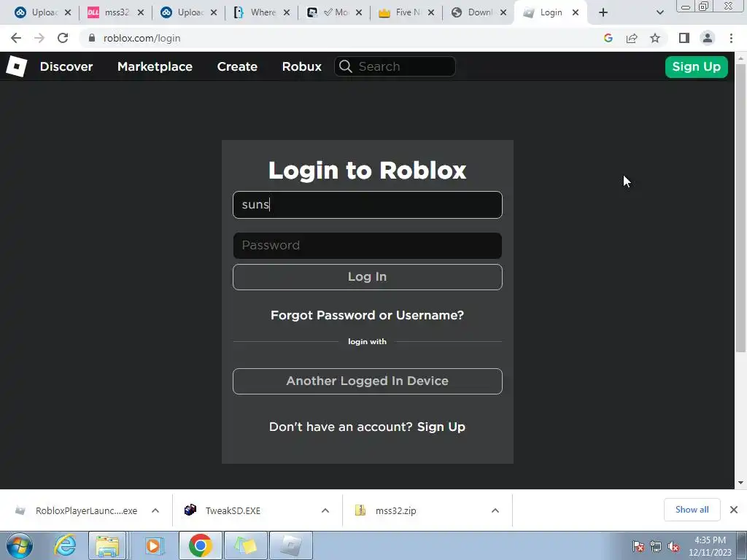
Task: Click the taskbar clock showing 4:35 PM
Action: [710, 546]
